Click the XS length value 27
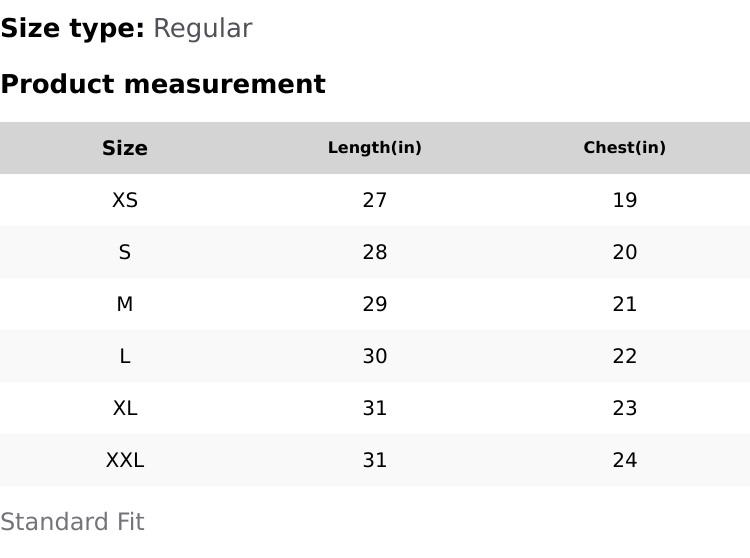Screen dimensions: 750x558 375,200
